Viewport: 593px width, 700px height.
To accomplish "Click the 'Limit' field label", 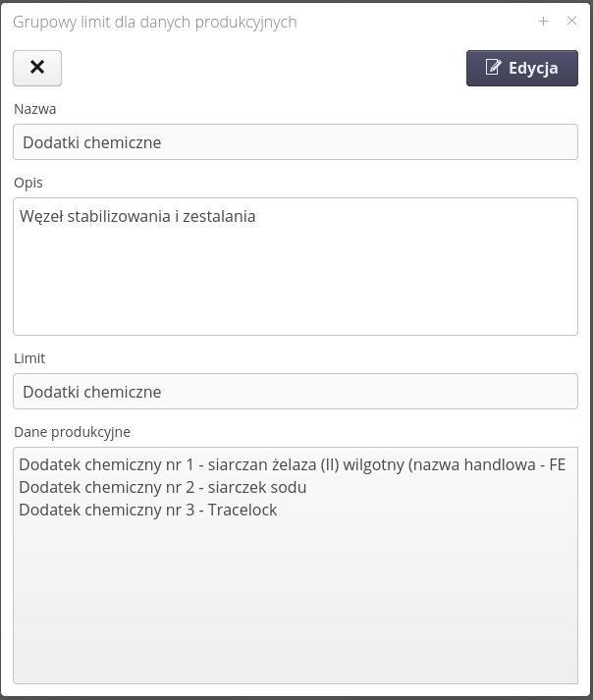I will coord(29,358).
